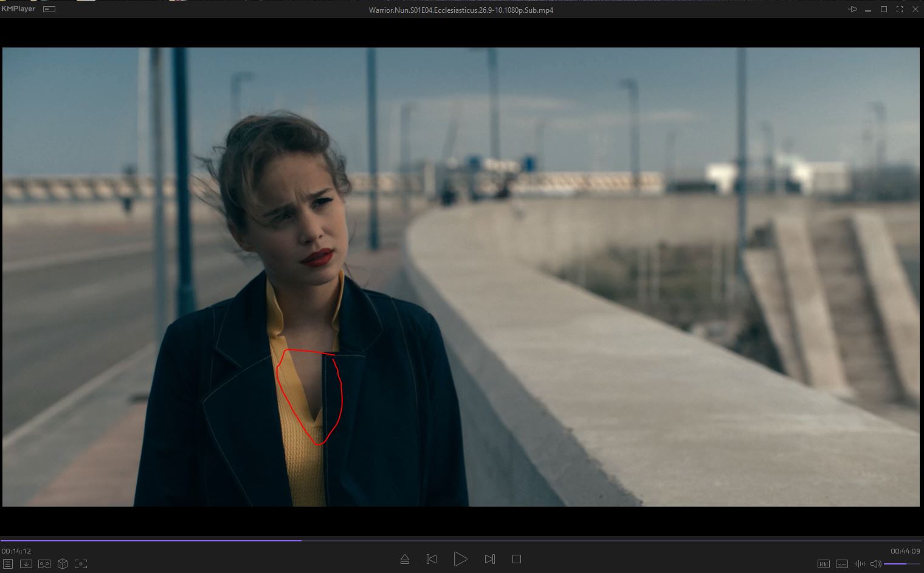Open the audio equalizer waveform icon
This screenshot has width=924, height=573.
click(860, 564)
